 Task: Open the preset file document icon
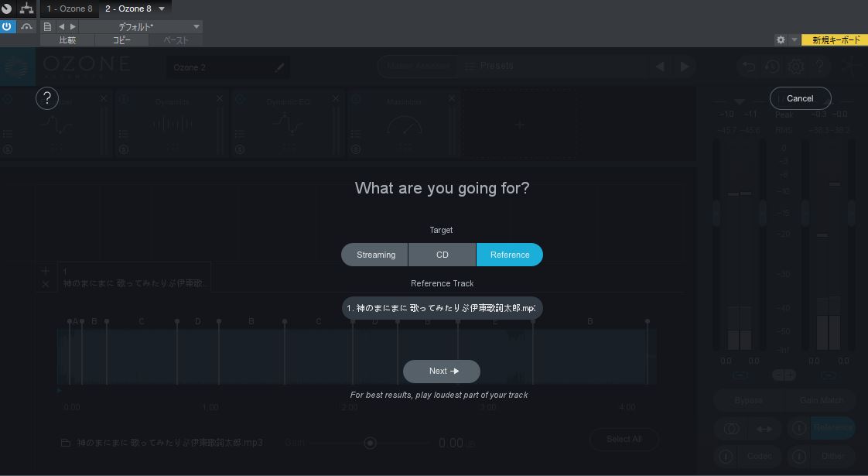click(48, 26)
